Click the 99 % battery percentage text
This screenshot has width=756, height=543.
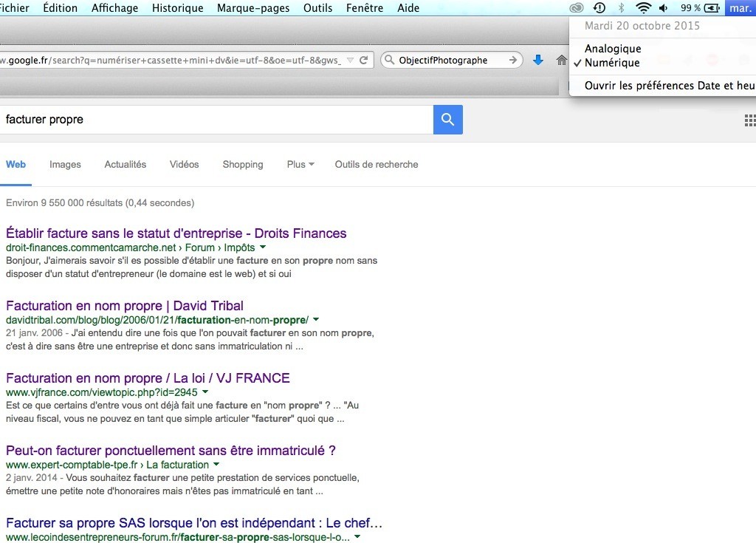(x=690, y=7)
